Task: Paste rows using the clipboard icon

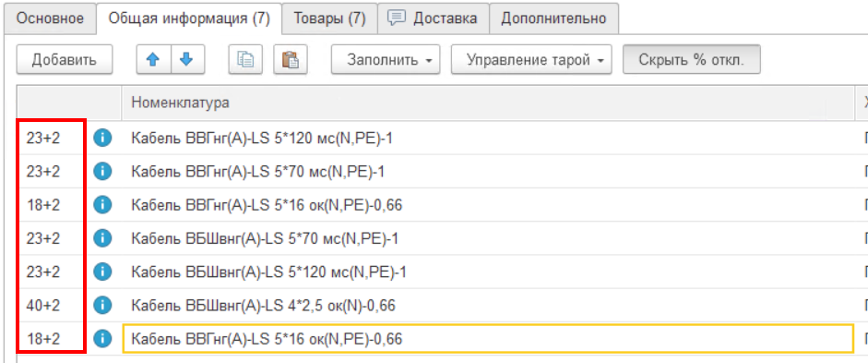Action: [x=290, y=60]
